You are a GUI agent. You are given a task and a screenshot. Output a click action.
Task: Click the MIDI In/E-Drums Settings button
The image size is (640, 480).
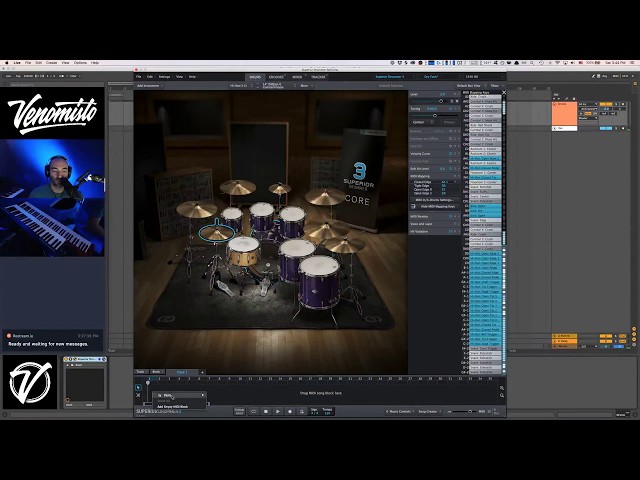click(x=434, y=200)
